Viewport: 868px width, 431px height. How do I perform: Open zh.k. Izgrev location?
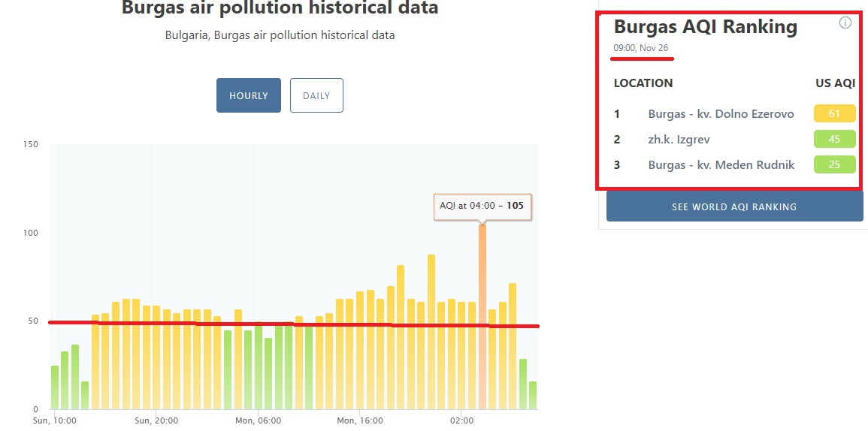click(x=679, y=140)
